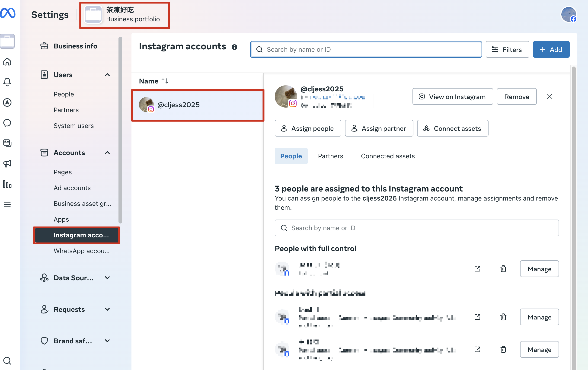The height and width of the screenshot is (370, 588).
Task: Click Manage for last listed person
Action: click(539, 349)
